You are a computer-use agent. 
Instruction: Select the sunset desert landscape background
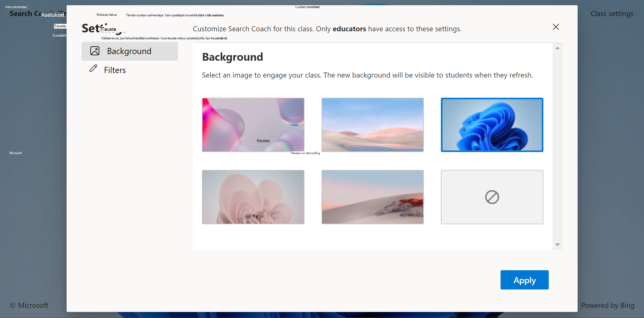[x=372, y=197]
